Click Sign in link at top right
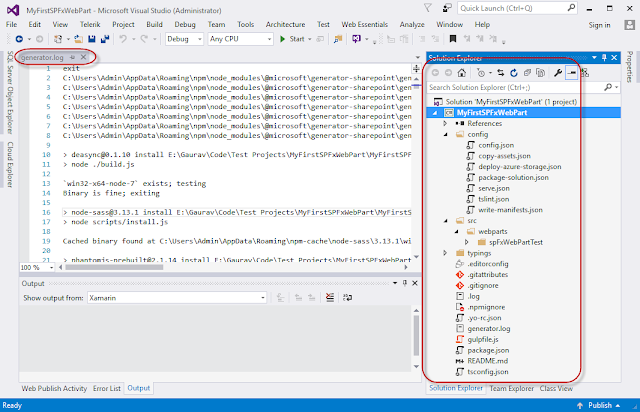The width and height of the screenshot is (640, 412). pyautogui.click(x=599, y=25)
